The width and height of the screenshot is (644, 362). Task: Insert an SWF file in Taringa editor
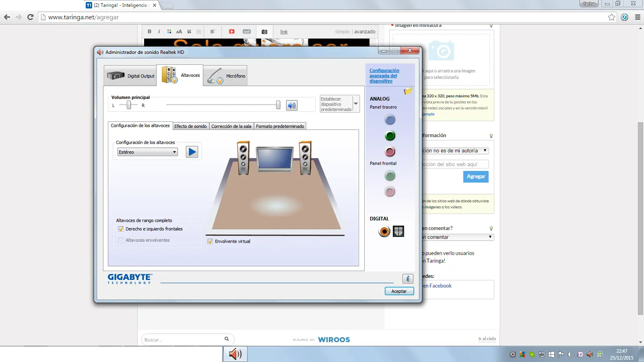(247, 31)
